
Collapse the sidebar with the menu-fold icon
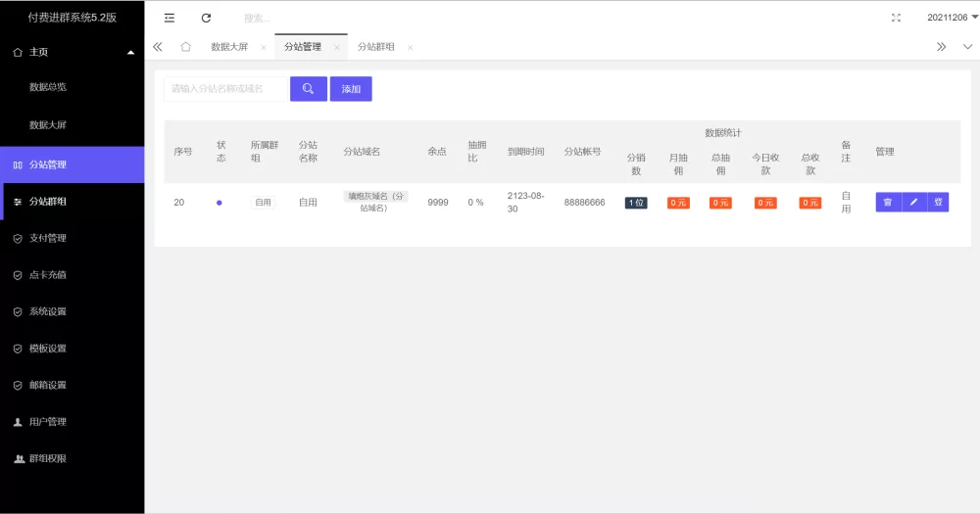tap(170, 18)
